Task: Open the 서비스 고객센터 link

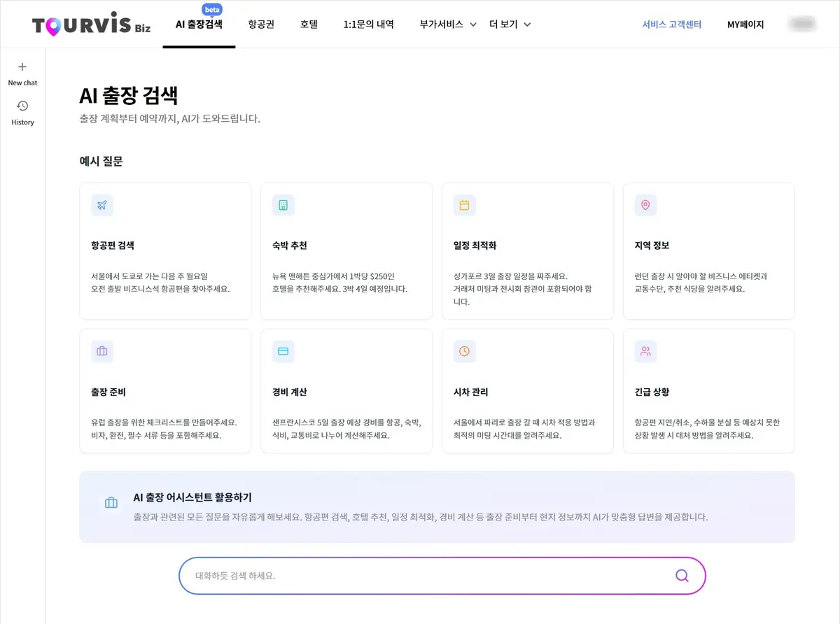Action: pos(672,24)
